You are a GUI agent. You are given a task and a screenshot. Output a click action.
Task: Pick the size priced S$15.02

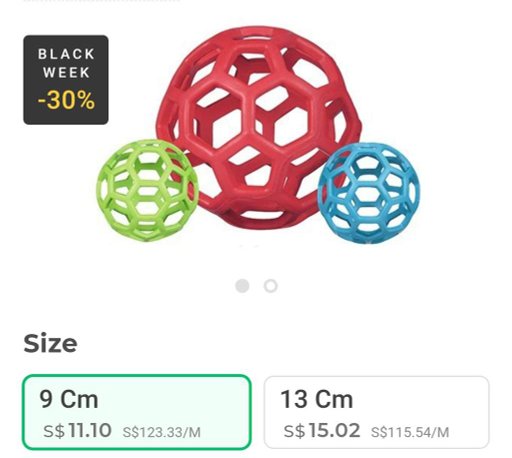377,412
